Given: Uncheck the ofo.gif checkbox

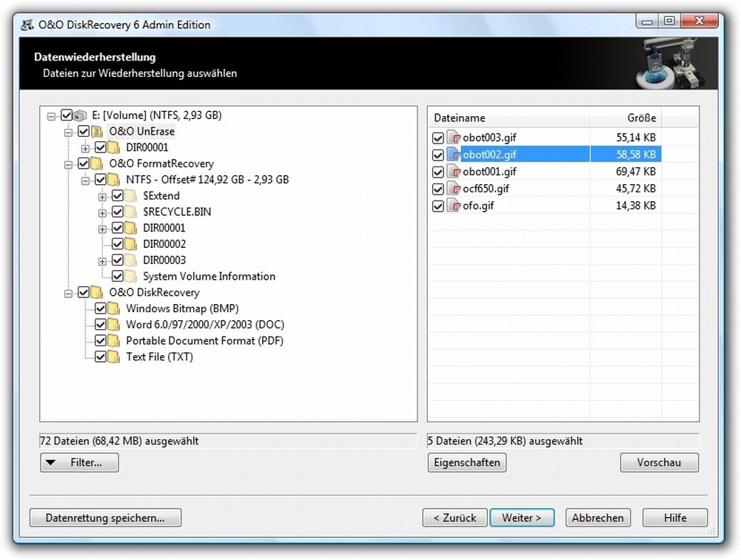Looking at the screenshot, I should pyautogui.click(x=438, y=206).
